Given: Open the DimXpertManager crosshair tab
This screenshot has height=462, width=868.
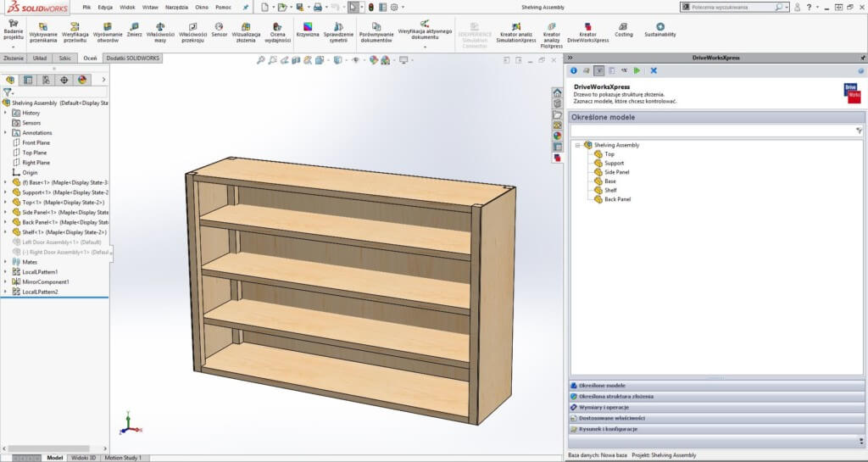Looking at the screenshot, I should (x=64, y=80).
